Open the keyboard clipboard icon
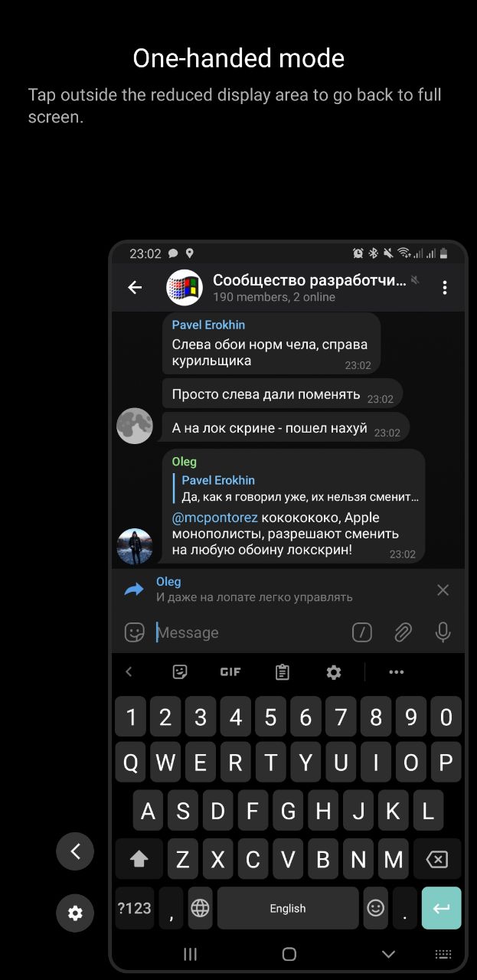Image resolution: width=477 pixels, height=980 pixels. click(x=283, y=672)
